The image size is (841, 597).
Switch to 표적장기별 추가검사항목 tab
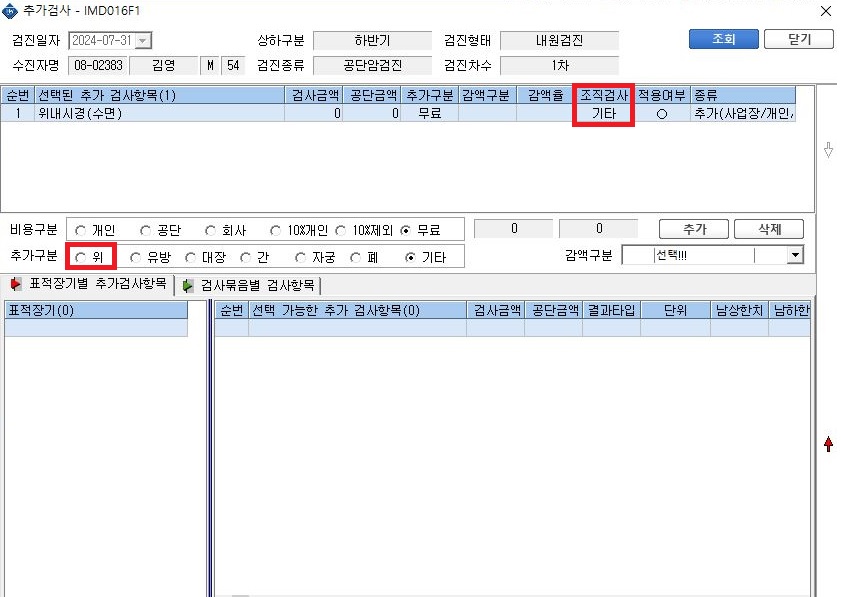coord(88,284)
